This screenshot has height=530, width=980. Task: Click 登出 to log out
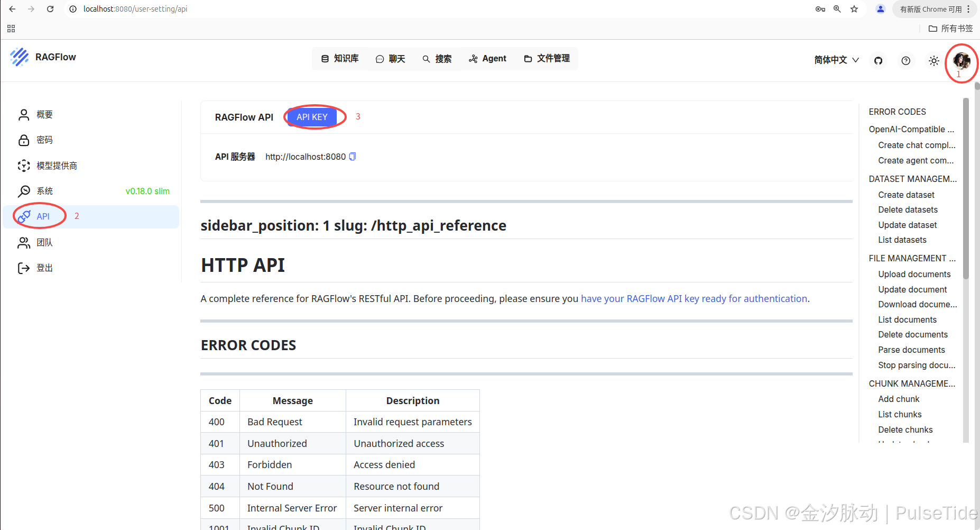tap(45, 268)
